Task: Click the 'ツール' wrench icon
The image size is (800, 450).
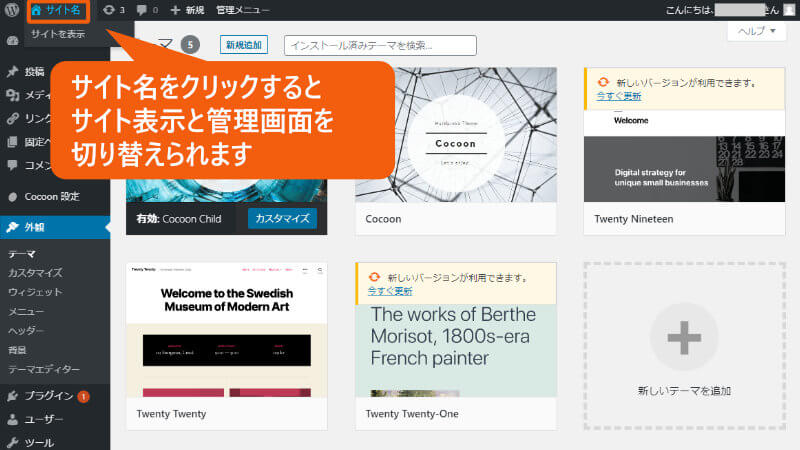Action: pos(12,442)
